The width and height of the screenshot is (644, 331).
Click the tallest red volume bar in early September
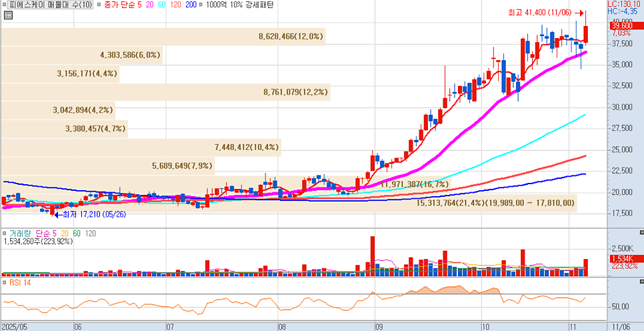click(x=373, y=256)
